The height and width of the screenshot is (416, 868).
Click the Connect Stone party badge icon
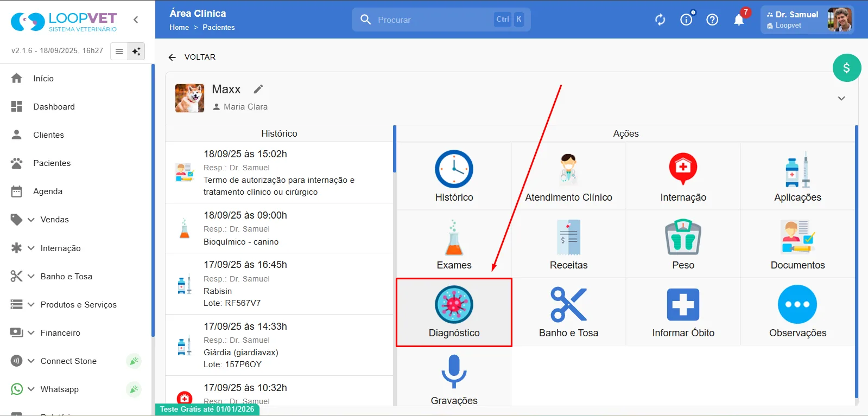coord(134,361)
